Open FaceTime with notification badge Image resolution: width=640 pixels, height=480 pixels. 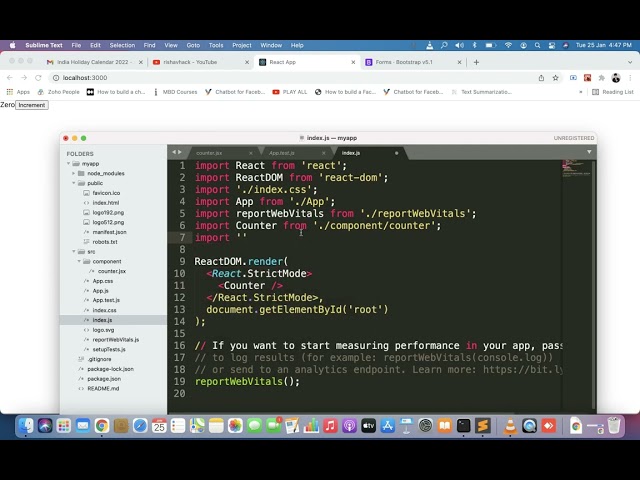click(x=273, y=426)
